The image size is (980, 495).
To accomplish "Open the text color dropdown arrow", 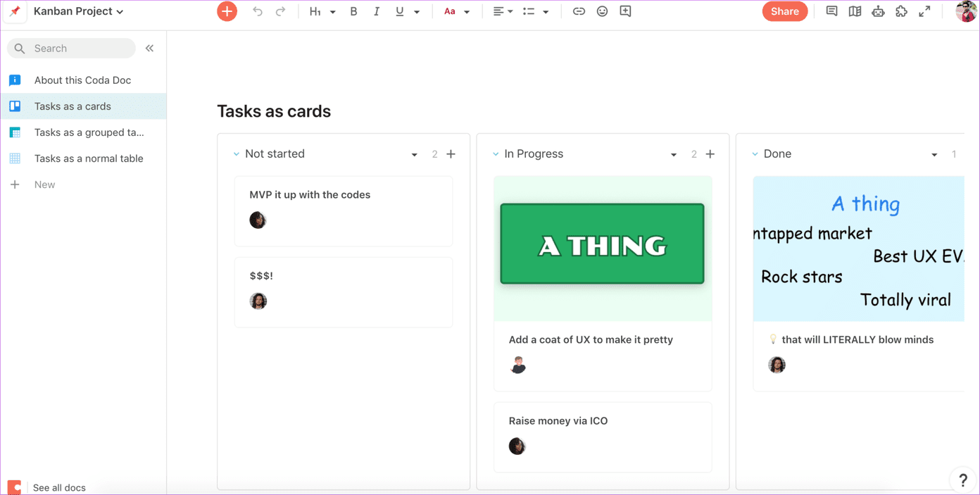I will pos(467,12).
